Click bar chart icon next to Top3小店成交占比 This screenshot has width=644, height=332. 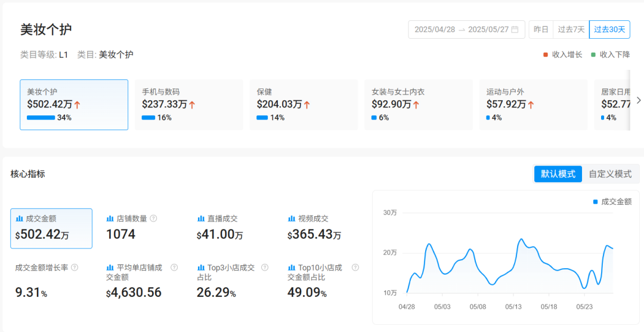[x=201, y=268]
